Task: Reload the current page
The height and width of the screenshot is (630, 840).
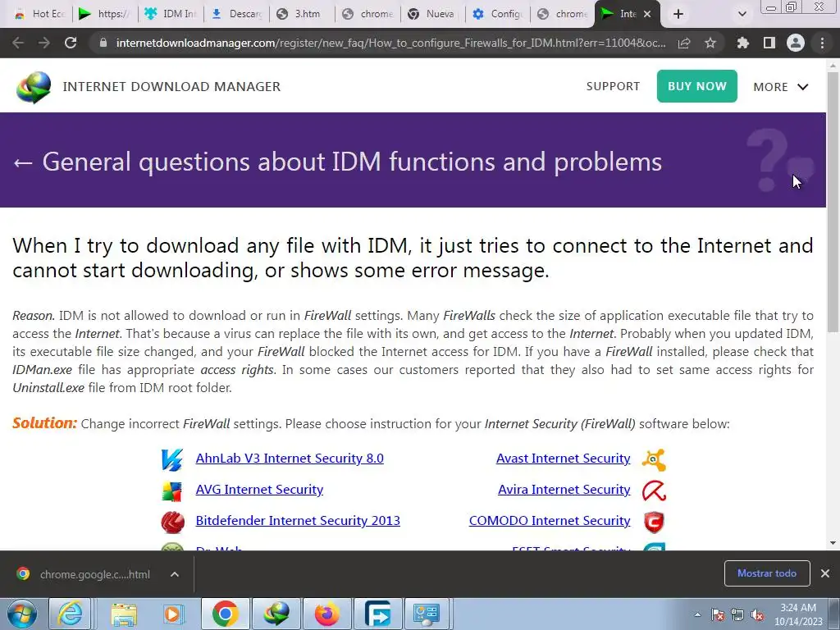Action: pyautogui.click(x=71, y=43)
